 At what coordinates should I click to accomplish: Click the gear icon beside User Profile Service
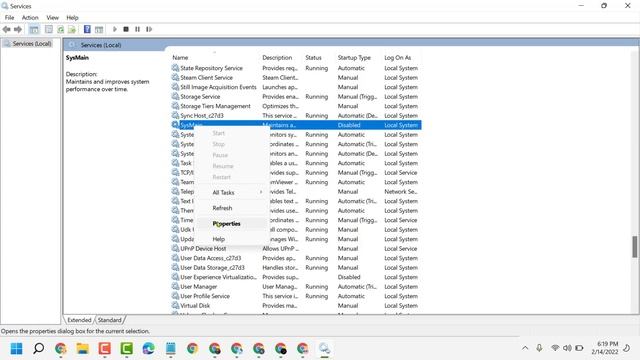(x=175, y=296)
